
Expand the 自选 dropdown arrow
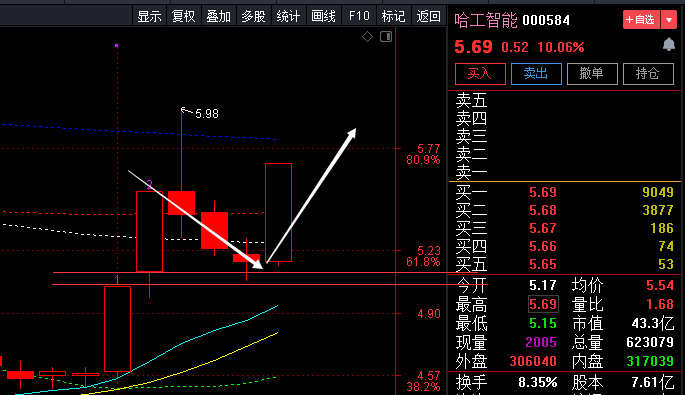(669, 20)
